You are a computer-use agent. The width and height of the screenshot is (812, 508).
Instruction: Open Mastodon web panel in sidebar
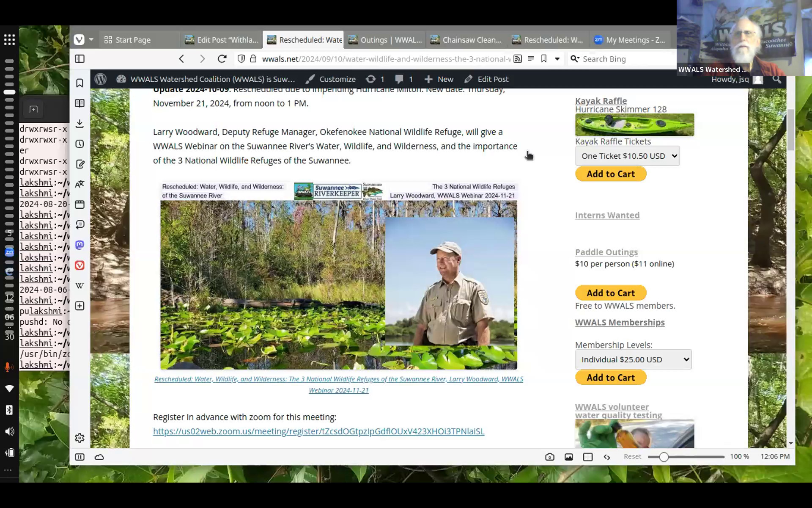pyautogui.click(x=80, y=245)
